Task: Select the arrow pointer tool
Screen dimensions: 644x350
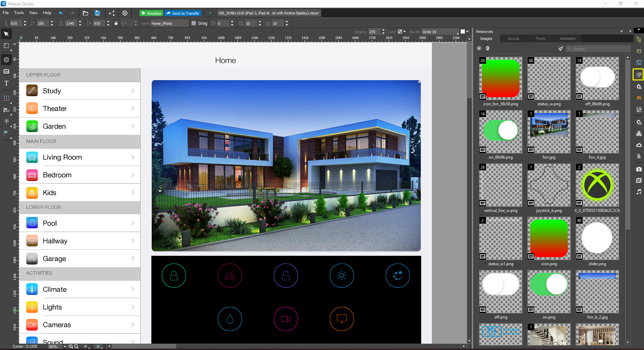Action: (6, 34)
